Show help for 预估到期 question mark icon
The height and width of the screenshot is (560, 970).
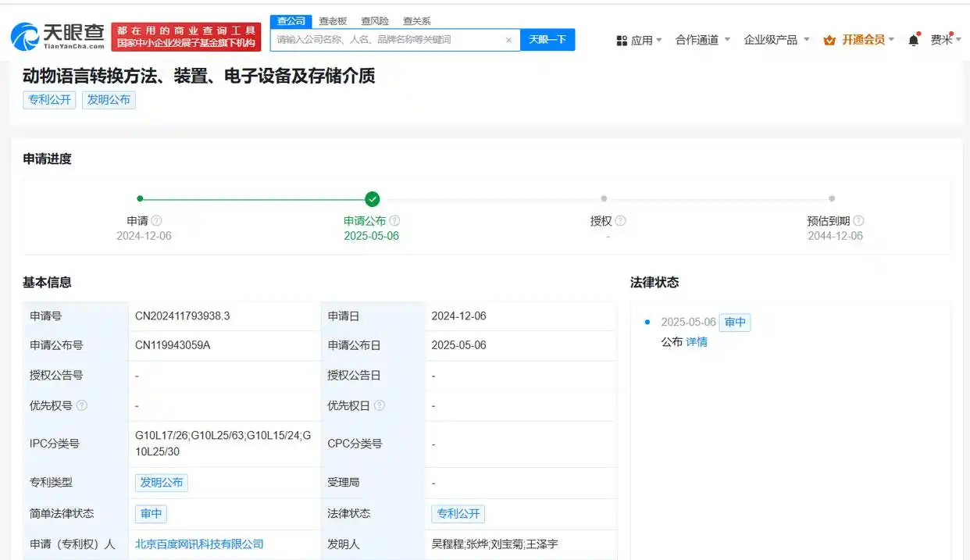click(858, 221)
